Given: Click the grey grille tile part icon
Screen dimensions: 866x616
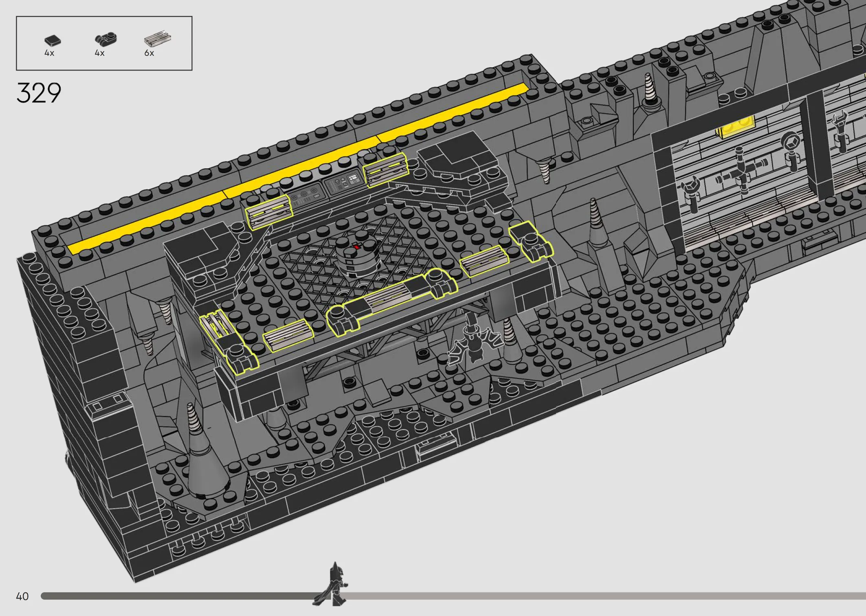Looking at the screenshot, I should (x=158, y=38).
